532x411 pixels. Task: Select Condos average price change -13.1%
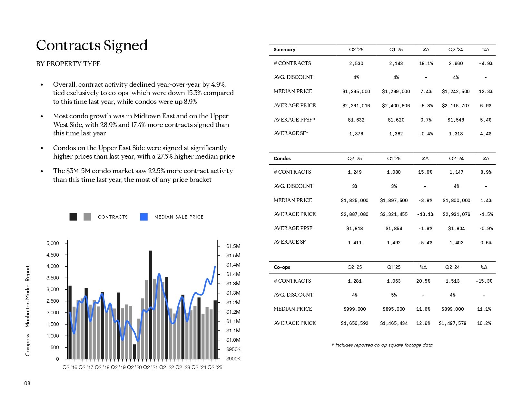point(425,214)
